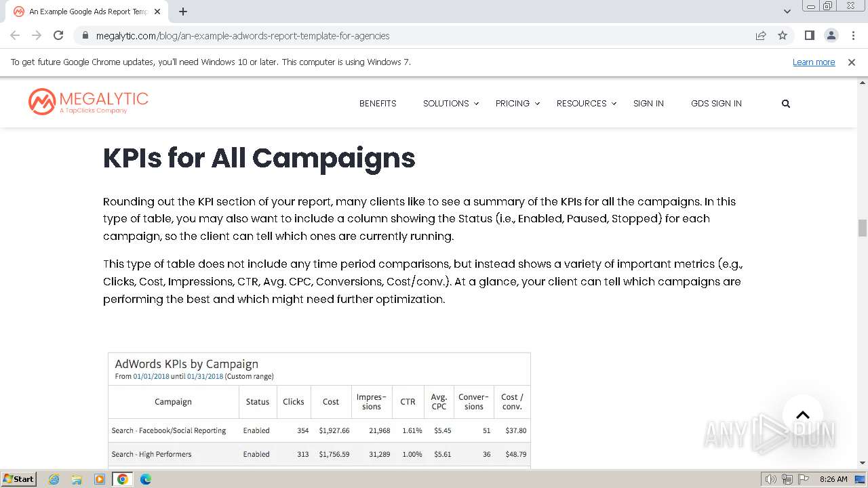Click the Learn more link
This screenshot has height=488, width=868.
[814, 62]
